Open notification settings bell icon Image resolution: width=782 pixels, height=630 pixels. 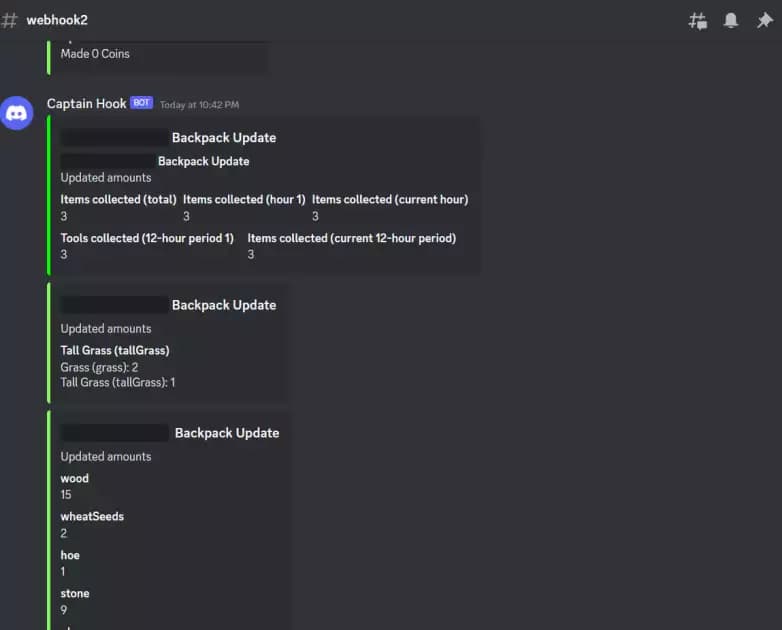click(731, 20)
